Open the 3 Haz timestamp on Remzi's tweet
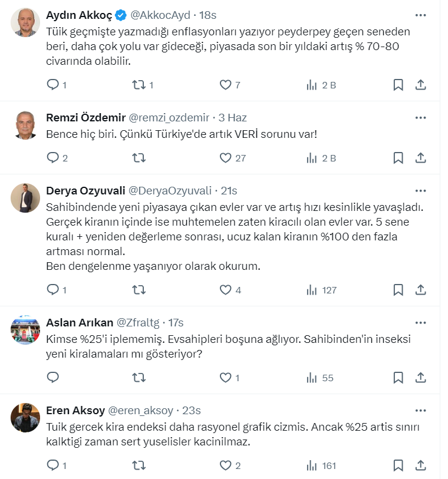Image resolution: width=448 pixels, height=479 pixels. [x=233, y=117]
